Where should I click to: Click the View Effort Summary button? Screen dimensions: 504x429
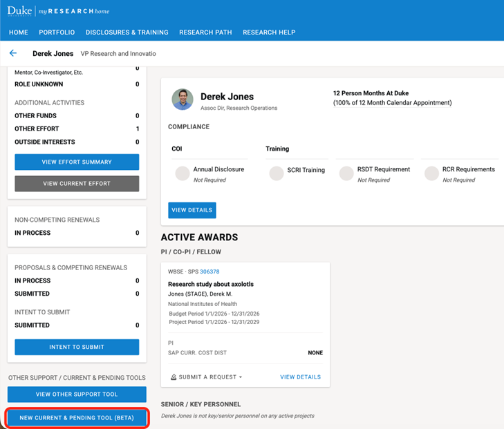click(x=77, y=162)
